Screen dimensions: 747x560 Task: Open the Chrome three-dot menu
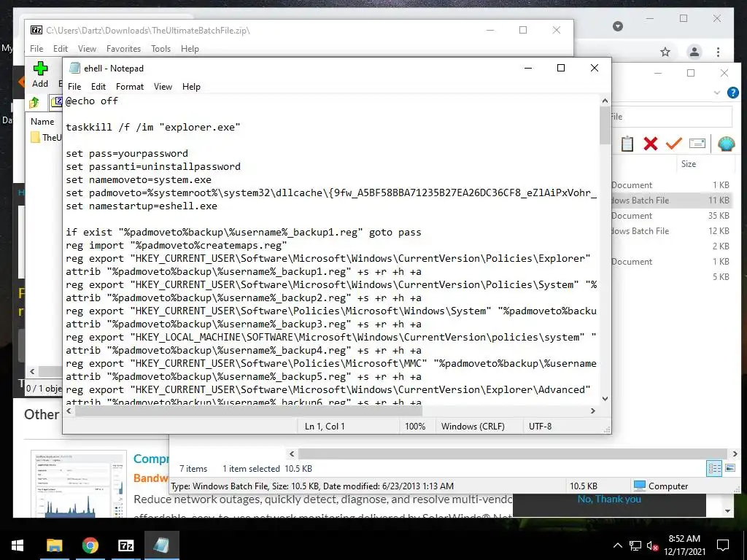tap(718, 52)
